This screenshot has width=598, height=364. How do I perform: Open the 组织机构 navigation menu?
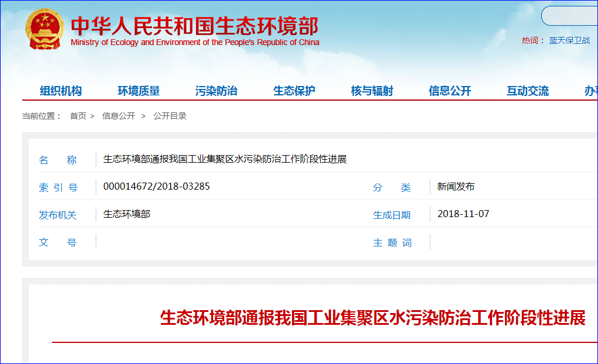[61, 91]
